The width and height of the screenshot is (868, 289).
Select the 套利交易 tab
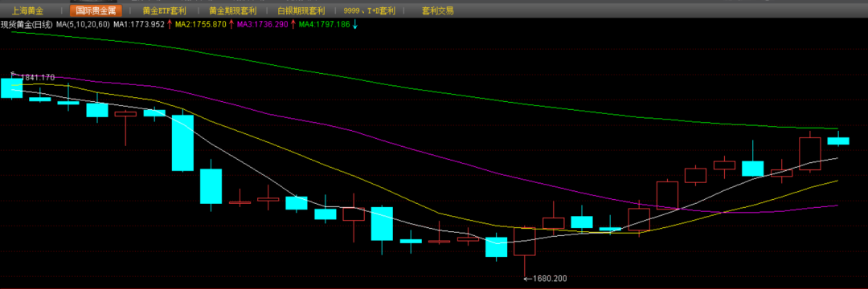(x=437, y=10)
